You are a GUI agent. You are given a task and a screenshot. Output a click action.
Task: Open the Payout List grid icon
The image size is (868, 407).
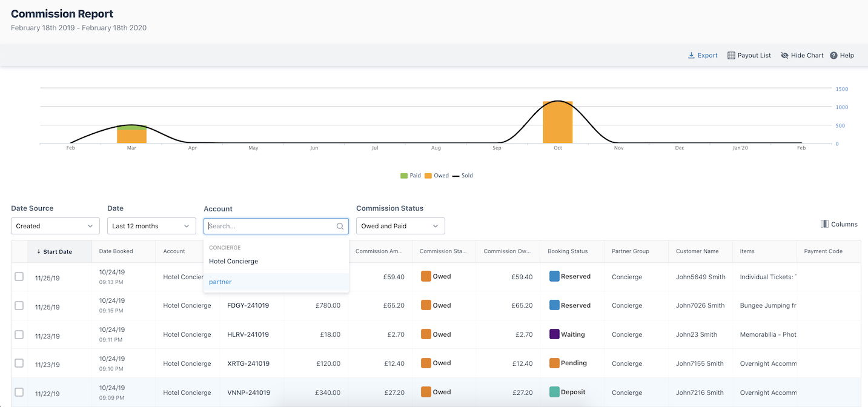(x=731, y=55)
